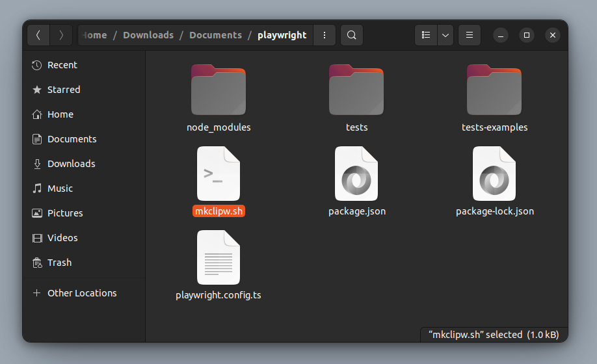Viewport: 597px width, 364px height.
Task: Click the tests folder name label
Action: point(357,127)
